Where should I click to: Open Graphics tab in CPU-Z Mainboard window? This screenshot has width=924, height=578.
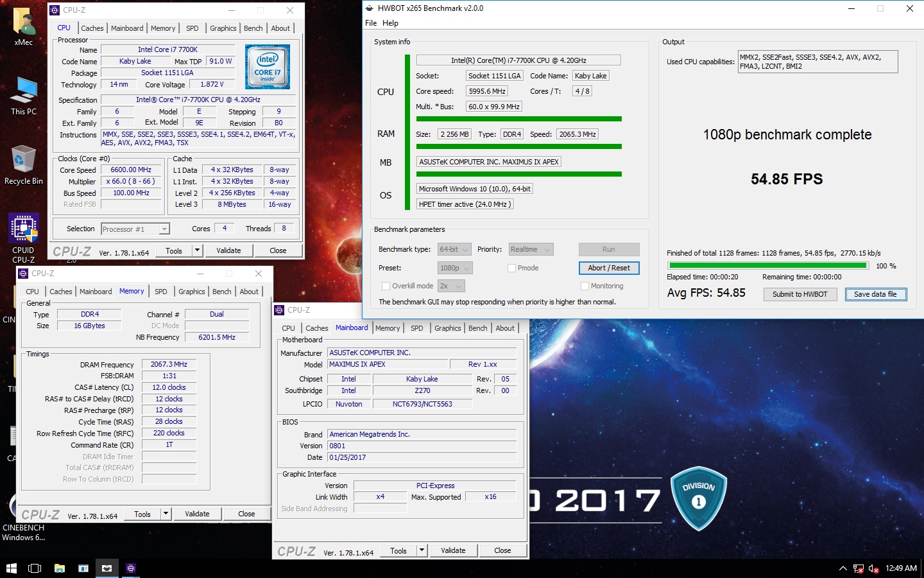coord(448,328)
